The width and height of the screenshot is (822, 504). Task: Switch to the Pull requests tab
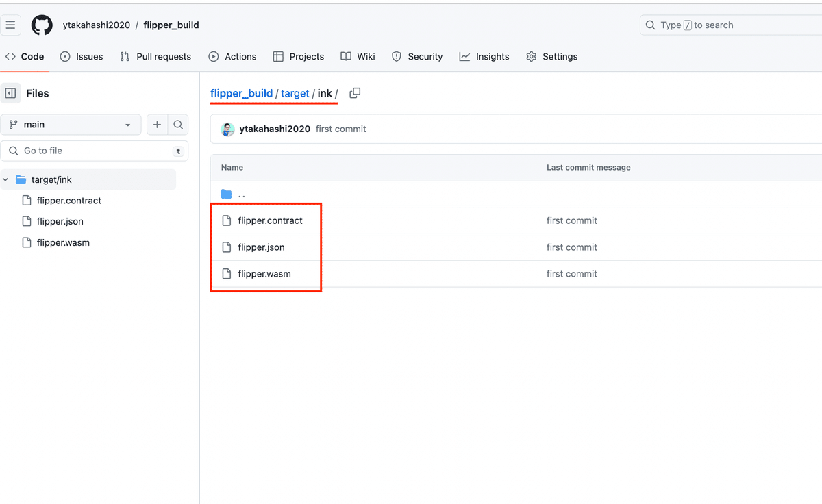pyautogui.click(x=155, y=57)
